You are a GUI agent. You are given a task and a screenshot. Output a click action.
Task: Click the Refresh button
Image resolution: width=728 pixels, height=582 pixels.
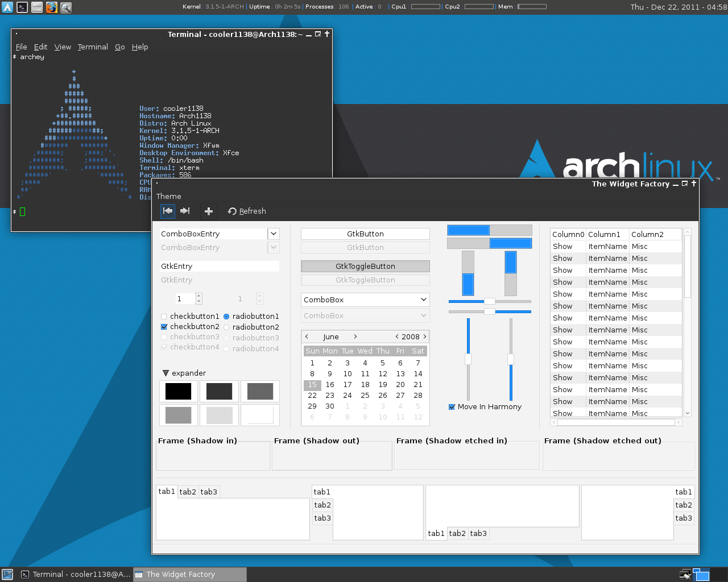click(246, 211)
